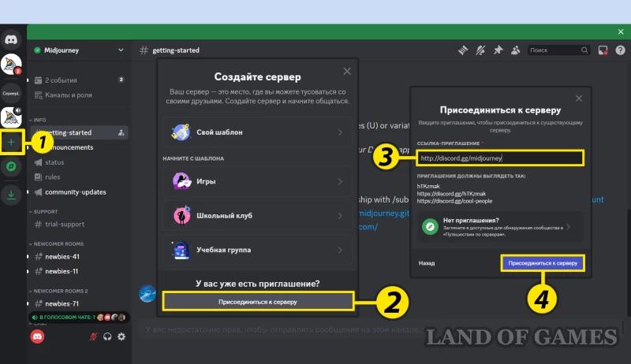The height and width of the screenshot is (364, 631).
Task: Click Назад in join dialog
Action: (427, 263)
